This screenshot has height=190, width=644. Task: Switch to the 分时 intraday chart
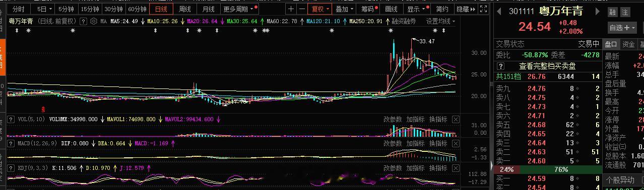[19, 9]
